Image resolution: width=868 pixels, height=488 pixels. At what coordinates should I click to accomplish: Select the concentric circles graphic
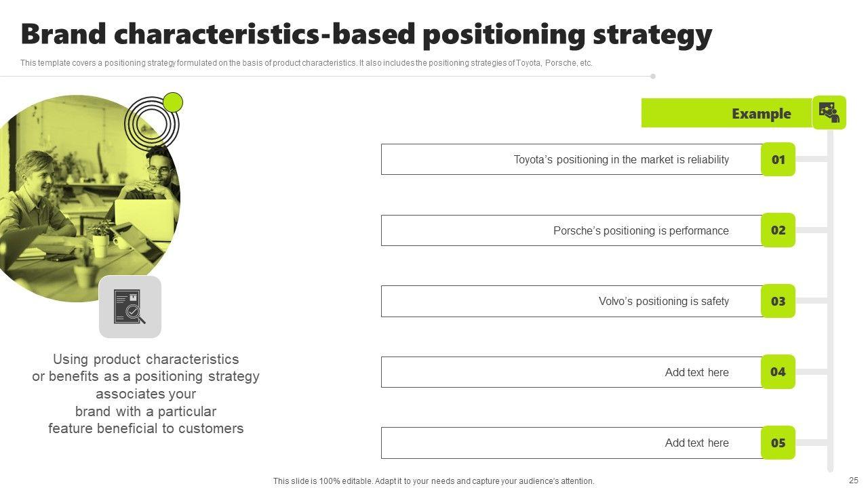point(151,124)
